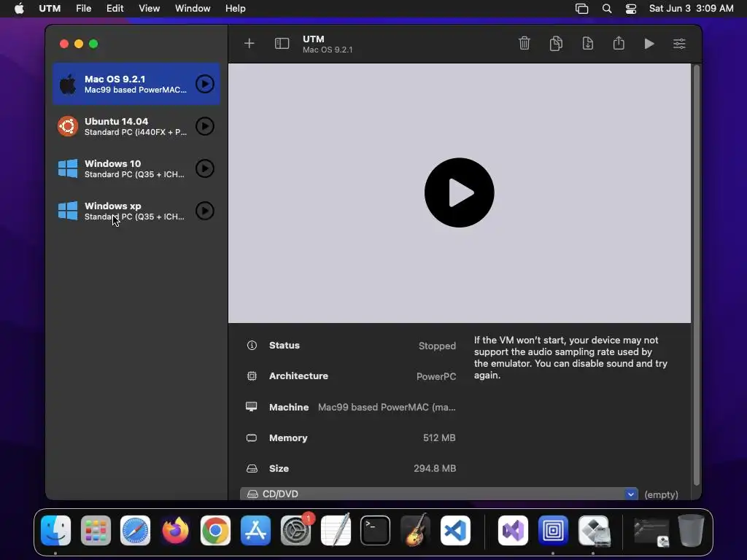Select the Windows xp VM entry
Screen dimensions: 747x560
tap(136, 211)
